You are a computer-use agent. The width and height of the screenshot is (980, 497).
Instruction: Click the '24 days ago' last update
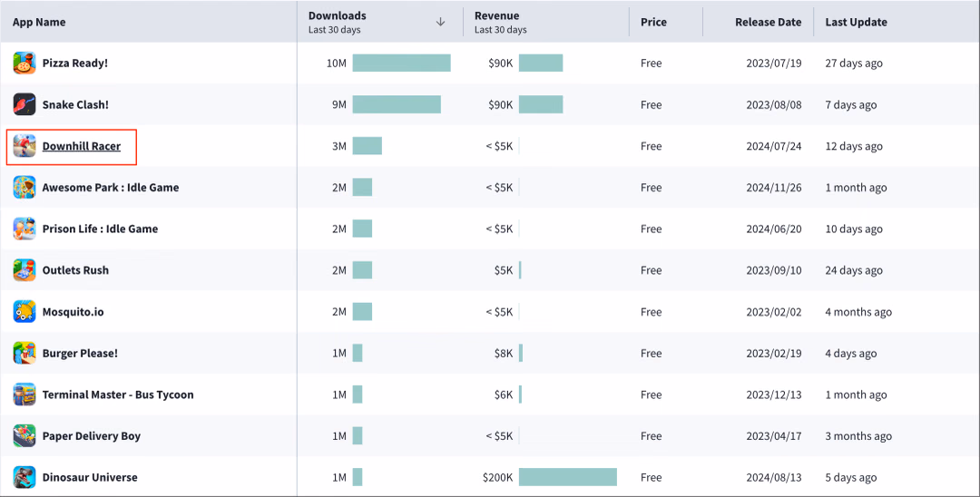pyautogui.click(x=854, y=270)
